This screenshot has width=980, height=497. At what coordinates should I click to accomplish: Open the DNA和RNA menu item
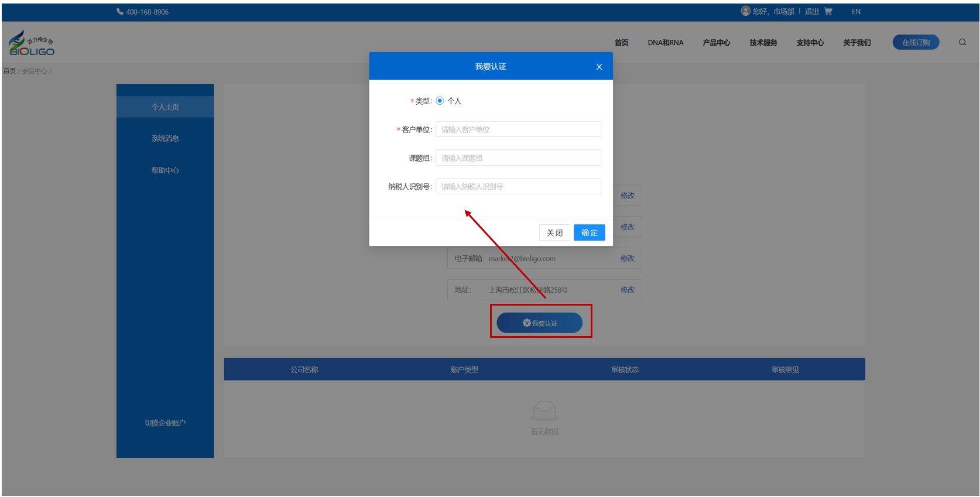click(x=666, y=43)
